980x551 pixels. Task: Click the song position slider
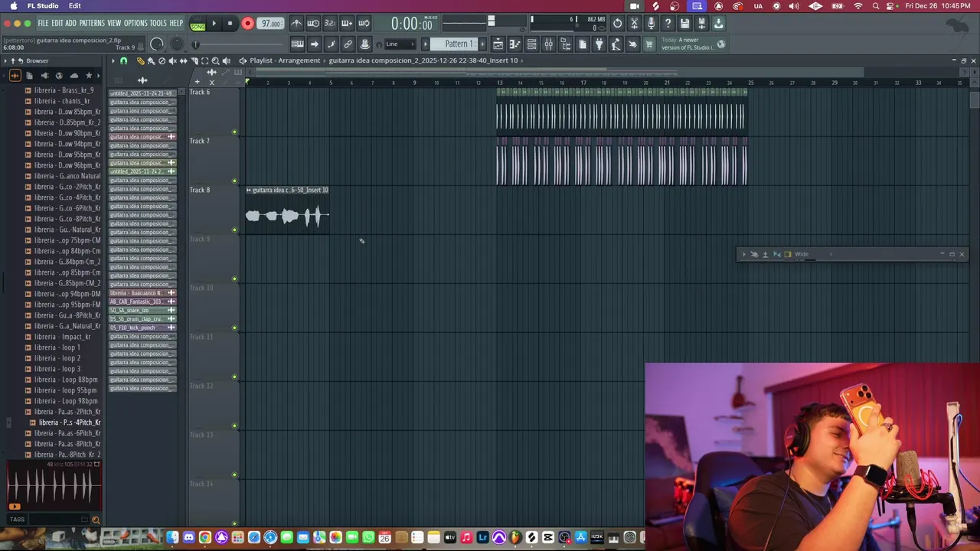[239, 44]
